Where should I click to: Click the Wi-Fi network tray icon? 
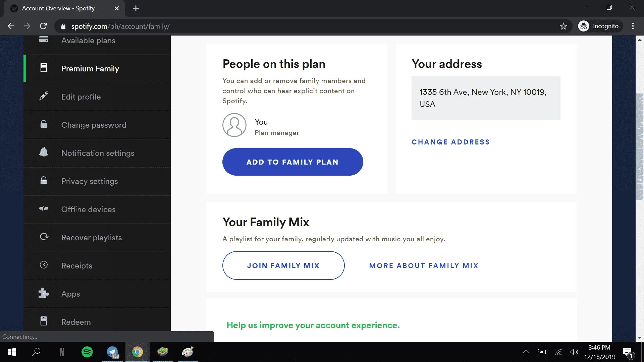tap(558, 352)
